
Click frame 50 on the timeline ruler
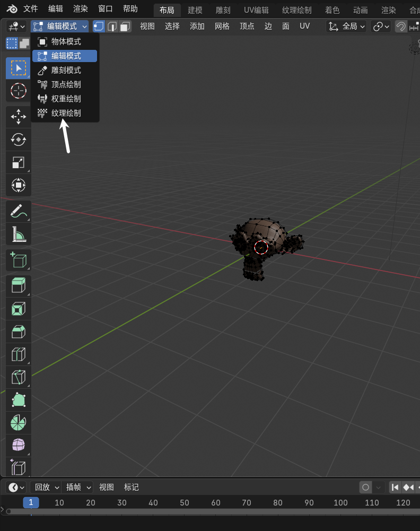point(185,502)
